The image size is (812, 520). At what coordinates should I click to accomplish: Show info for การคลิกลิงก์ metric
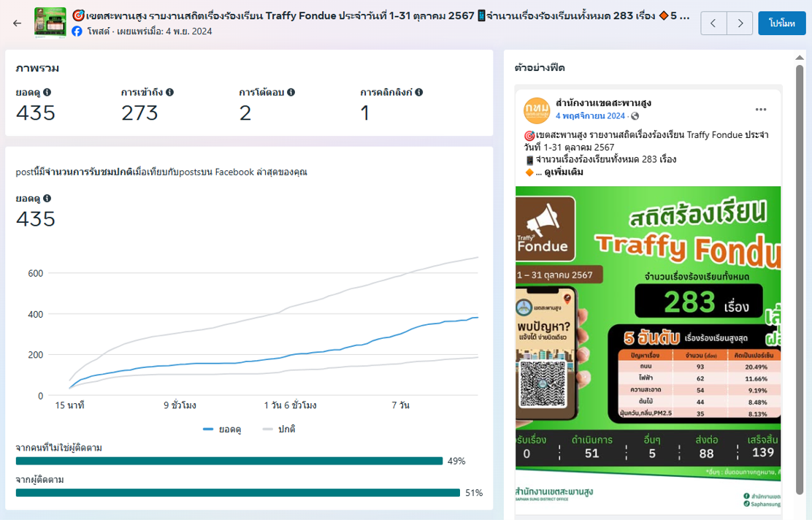click(x=419, y=92)
